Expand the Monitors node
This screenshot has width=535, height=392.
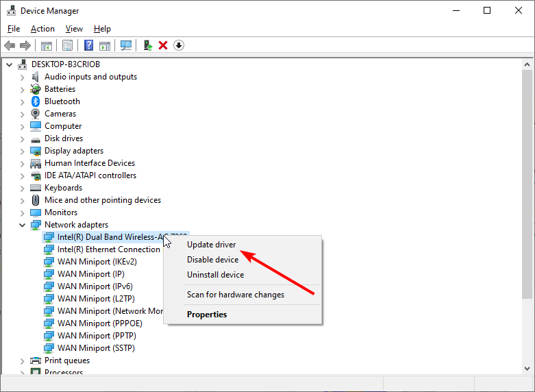click(x=22, y=213)
